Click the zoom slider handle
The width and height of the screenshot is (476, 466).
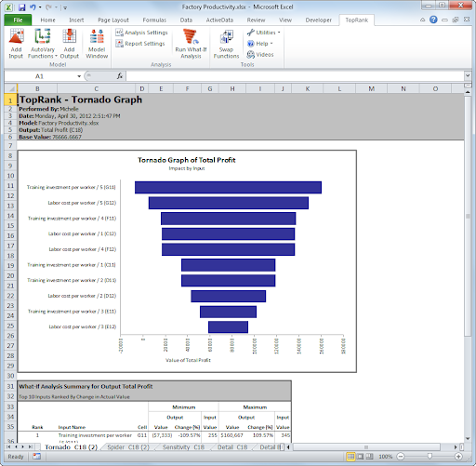430,457
